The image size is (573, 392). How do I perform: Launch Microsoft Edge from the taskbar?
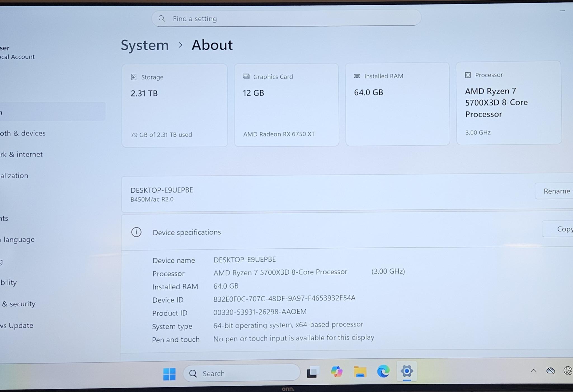[383, 372]
